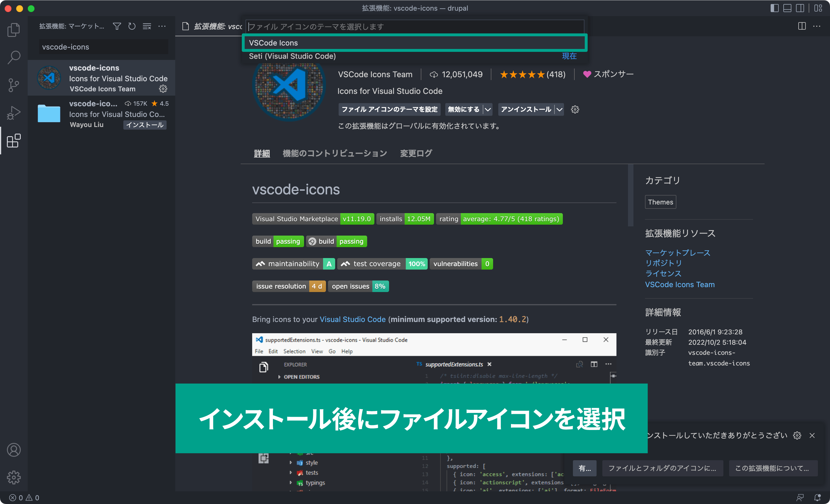830x504 pixels.
Task: Open gear menu for vscode-icons list entry
Action: point(163,89)
